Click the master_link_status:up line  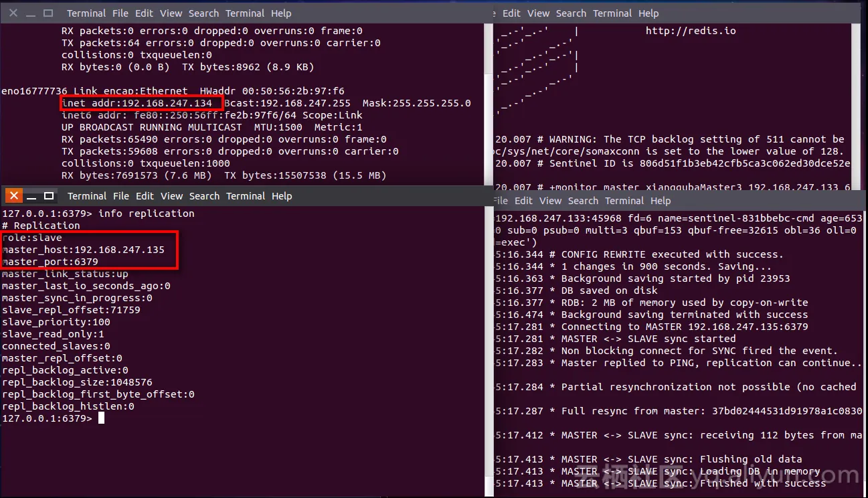[65, 274]
